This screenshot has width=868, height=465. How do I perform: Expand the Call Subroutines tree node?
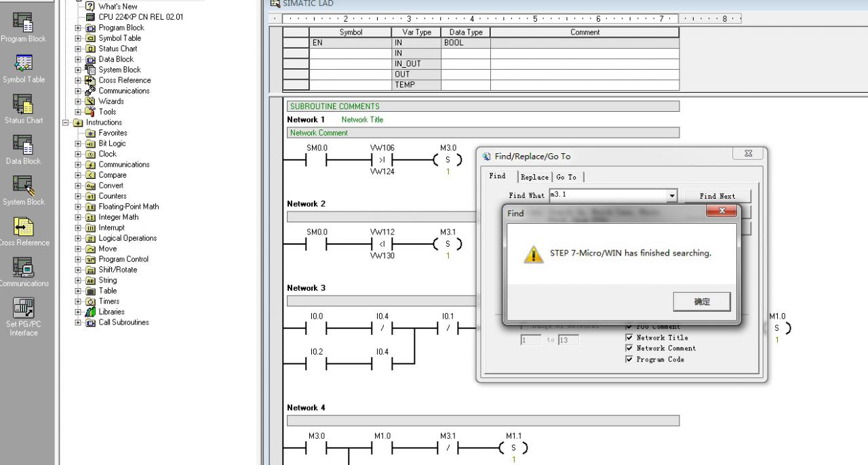(78, 322)
